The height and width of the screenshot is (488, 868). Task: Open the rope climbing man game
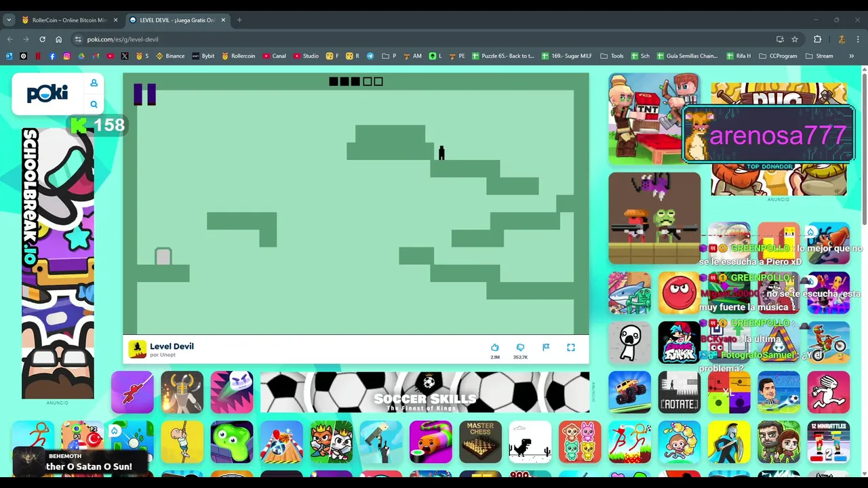[182, 442]
